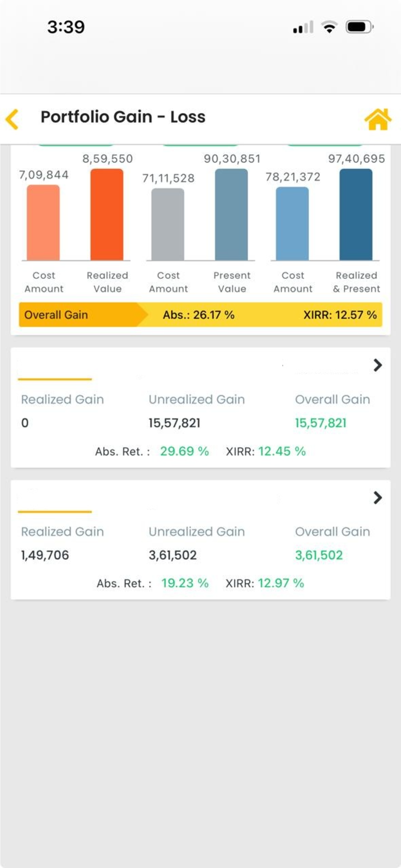Tap the 19.23 % absolute return

(185, 583)
